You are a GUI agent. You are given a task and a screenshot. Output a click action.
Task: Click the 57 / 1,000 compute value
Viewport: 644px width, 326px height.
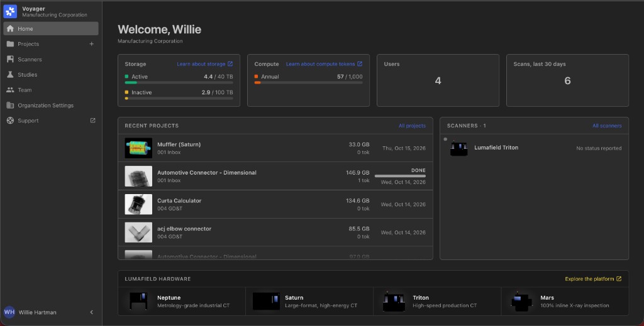coord(350,77)
